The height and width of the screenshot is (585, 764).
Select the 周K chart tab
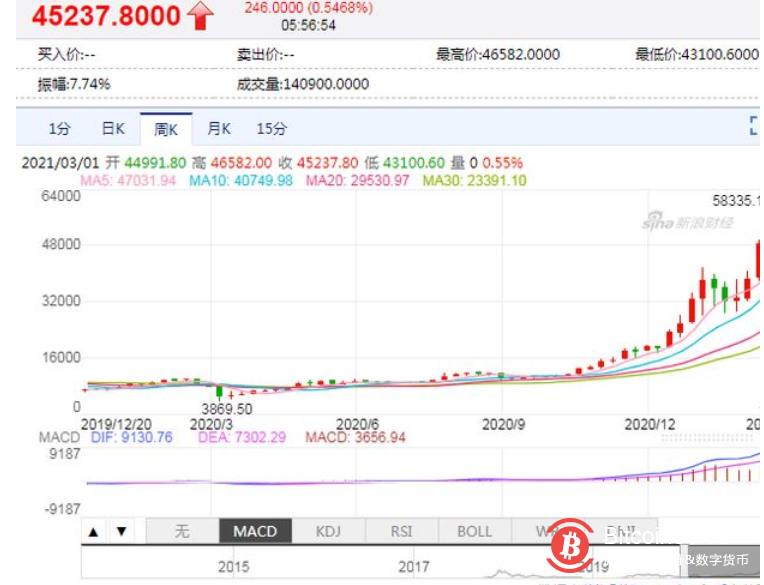click(166, 130)
